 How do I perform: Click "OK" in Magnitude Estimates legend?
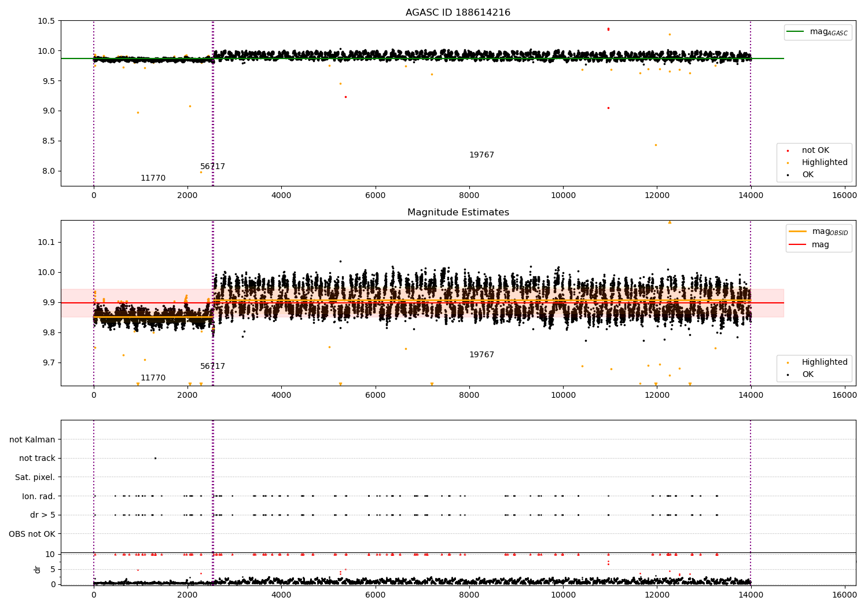click(807, 375)
